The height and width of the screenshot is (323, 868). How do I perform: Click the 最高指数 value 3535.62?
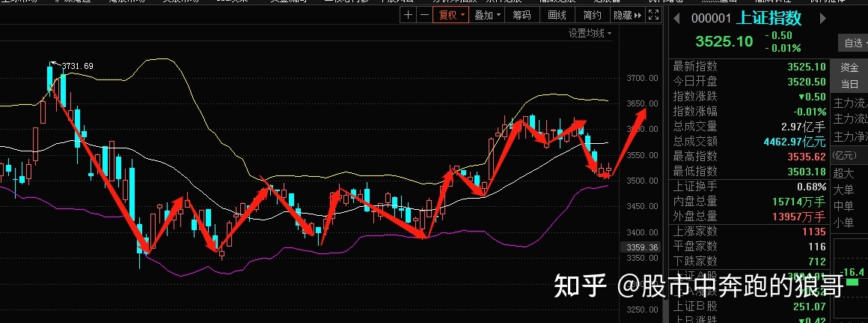(807, 157)
